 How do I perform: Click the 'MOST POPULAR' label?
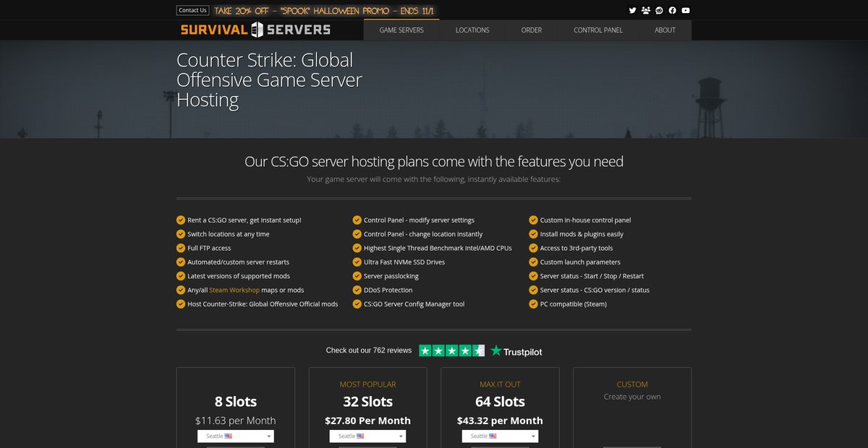click(368, 384)
